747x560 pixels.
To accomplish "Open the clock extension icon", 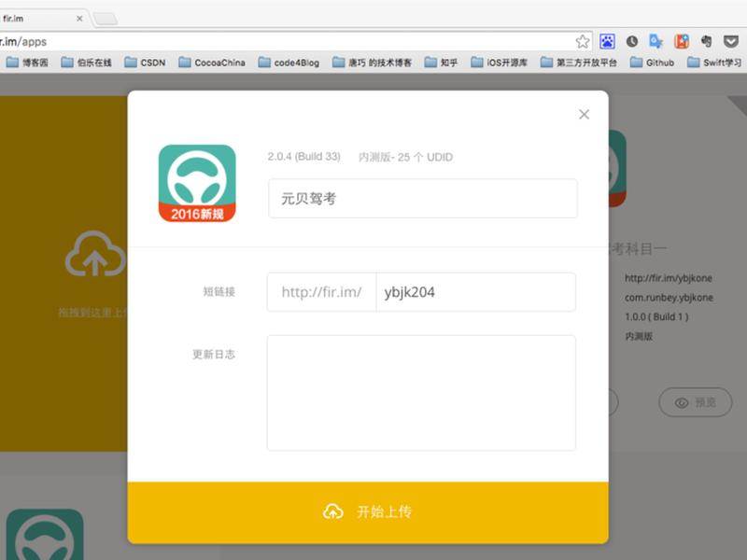I will click(632, 41).
